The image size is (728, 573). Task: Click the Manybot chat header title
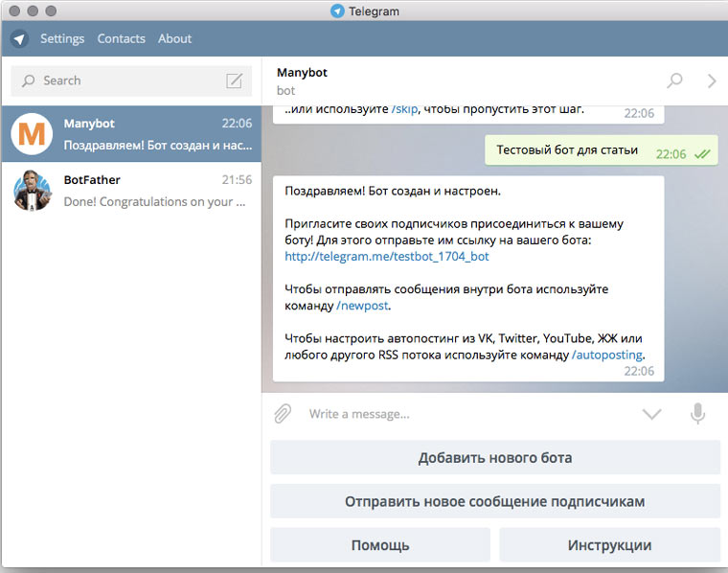(x=302, y=73)
